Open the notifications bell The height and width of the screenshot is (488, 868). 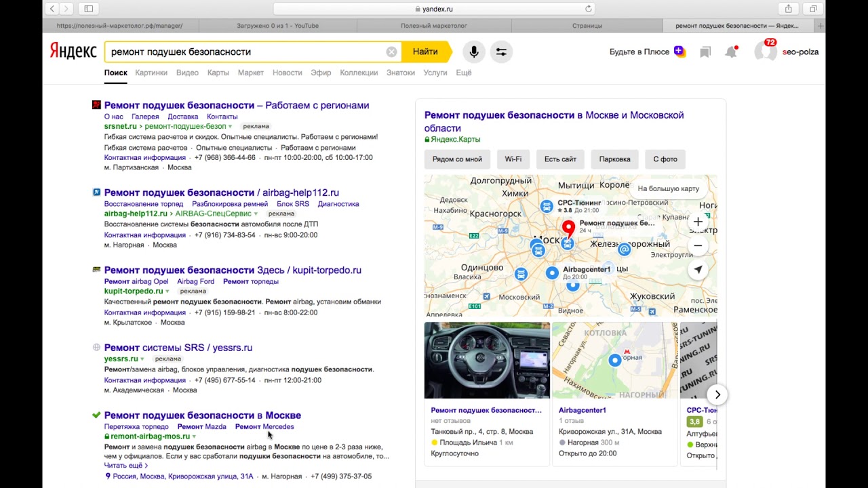click(x=731, y=52)
